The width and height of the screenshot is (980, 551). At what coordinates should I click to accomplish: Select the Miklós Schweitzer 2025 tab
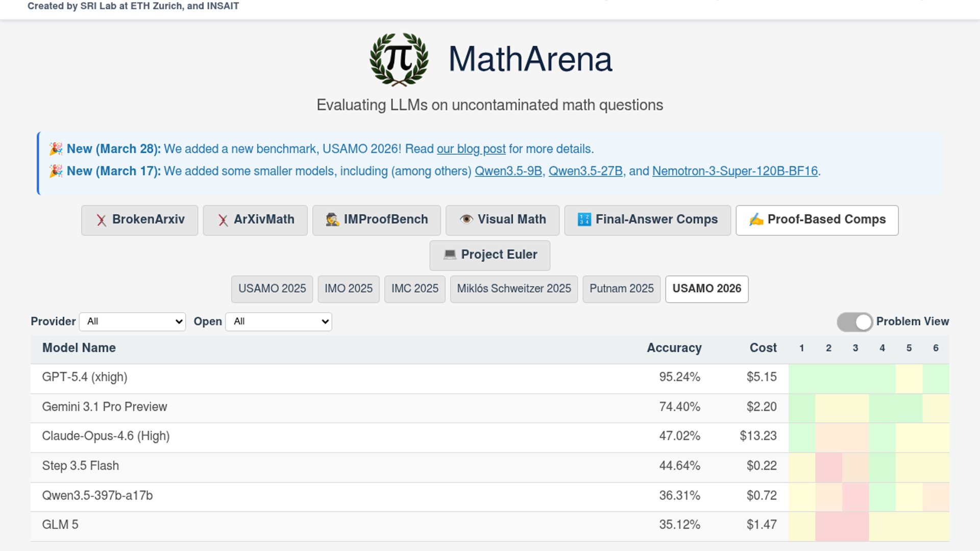513,289
